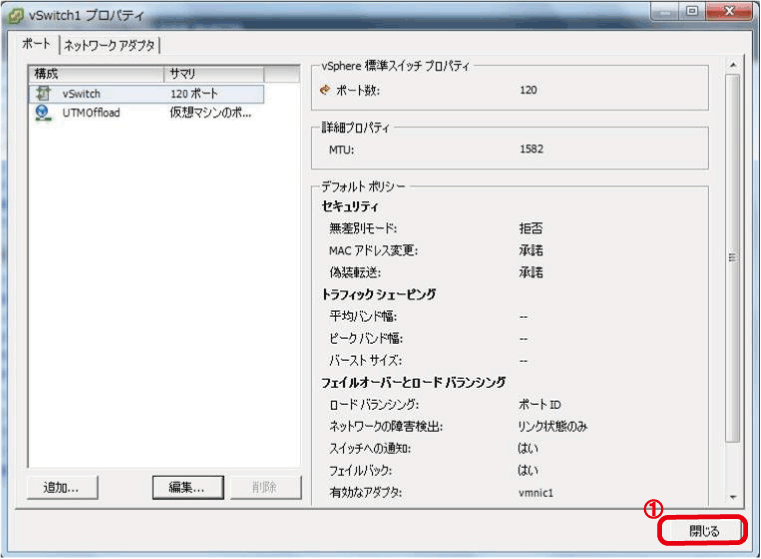
Task: Click the 構成 column header
Action: click(x=96, y=74)
